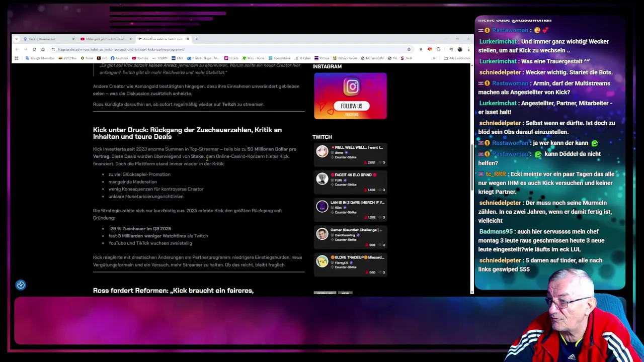Open the GMX bookmark
Image resolution: width=644 pixels, height=362 pixels.
pos(177,58)
